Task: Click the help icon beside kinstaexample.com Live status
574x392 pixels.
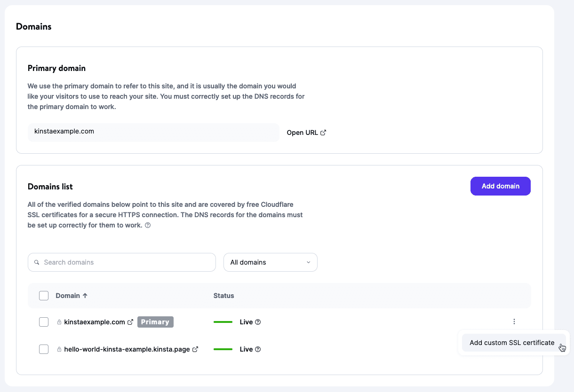Action: point(258,322)
